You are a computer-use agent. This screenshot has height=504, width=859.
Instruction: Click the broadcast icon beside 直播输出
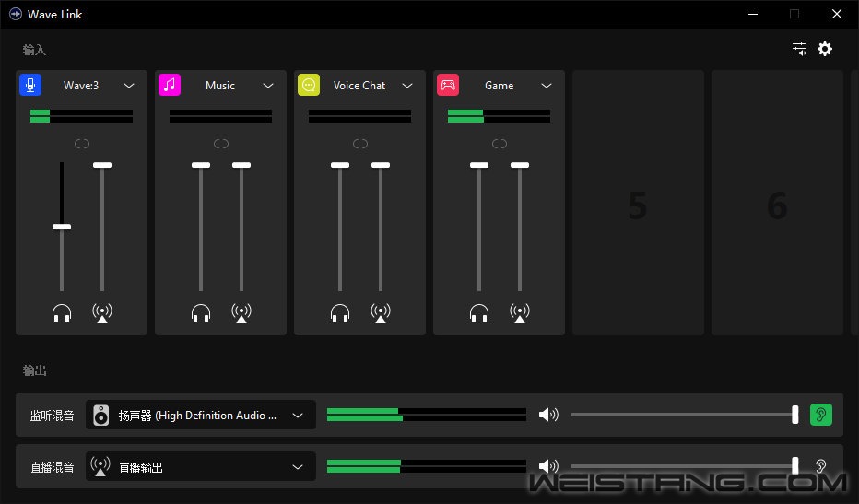tap(100, 466)
